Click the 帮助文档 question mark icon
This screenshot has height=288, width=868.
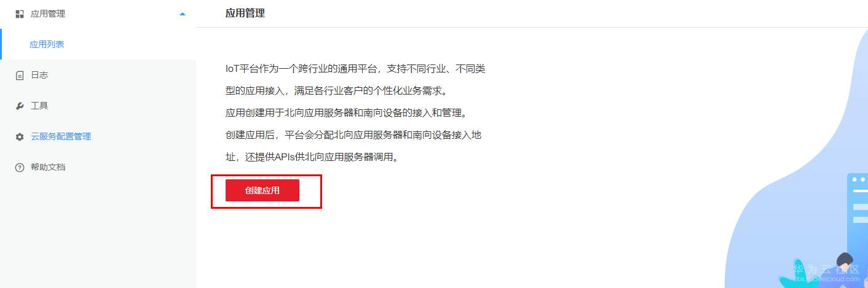(20, 167)
